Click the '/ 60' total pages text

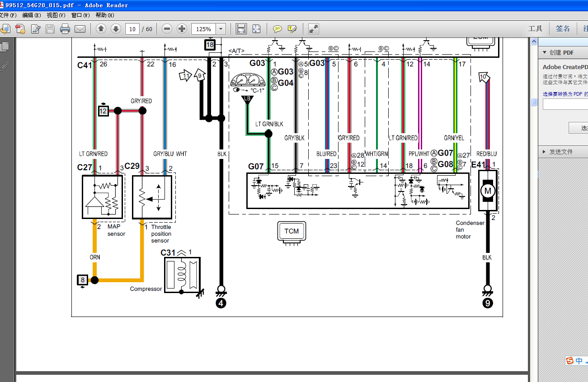point(147,29)
